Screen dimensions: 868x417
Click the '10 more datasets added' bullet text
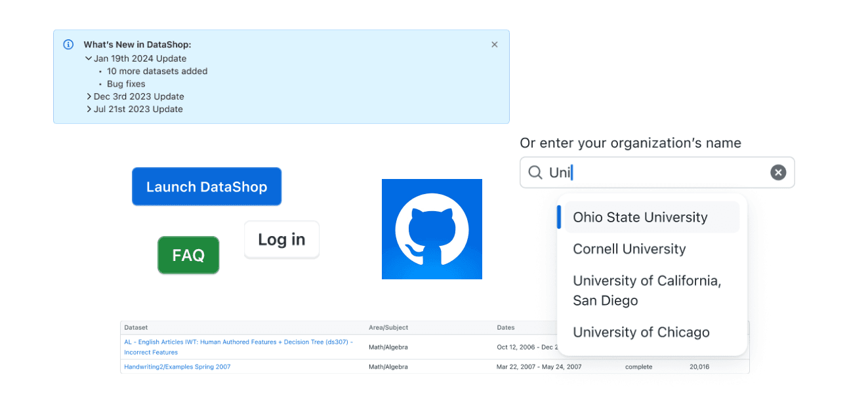[x=157, y=71]
